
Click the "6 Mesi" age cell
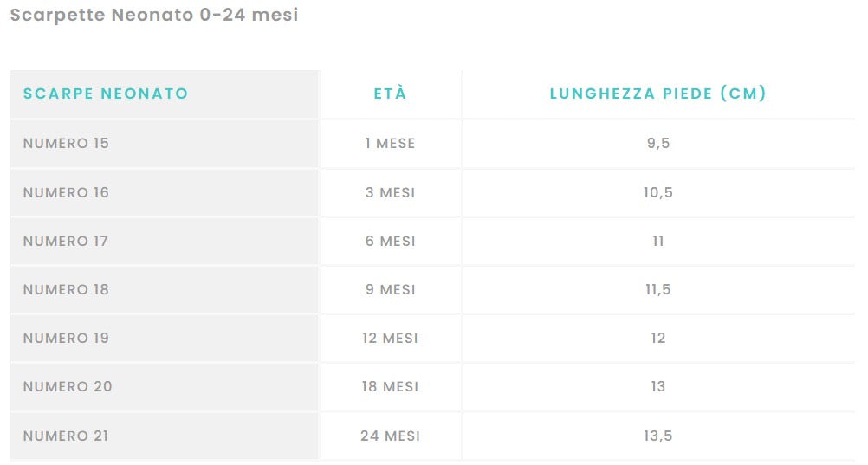click(x=390, y=241)
